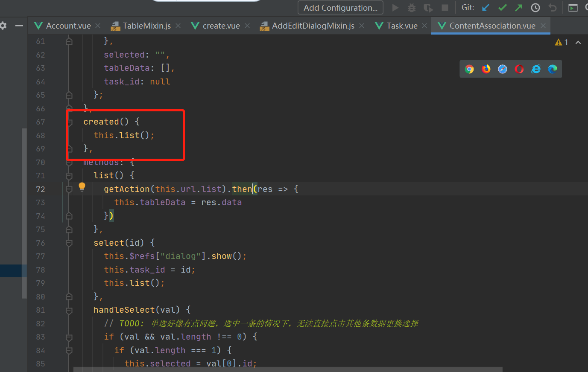Image resolution: width=588 pixels, height=372 pixels.
Task: Click line number 72 in gutter
Action: point(41,189)
